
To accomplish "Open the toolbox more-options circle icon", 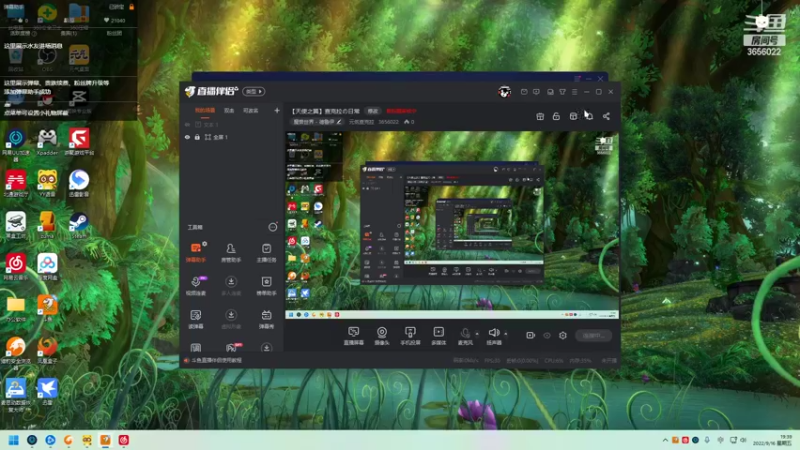I will tap(273, 227).
